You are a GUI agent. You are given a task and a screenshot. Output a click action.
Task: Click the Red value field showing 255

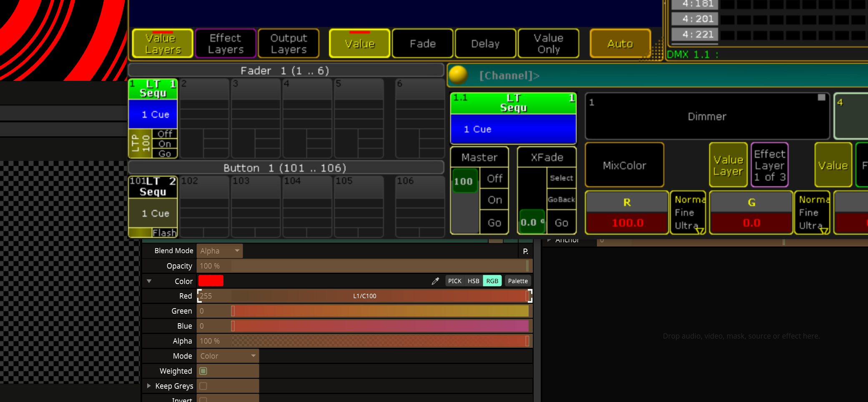pyautogui.click(x=214, y=296)
